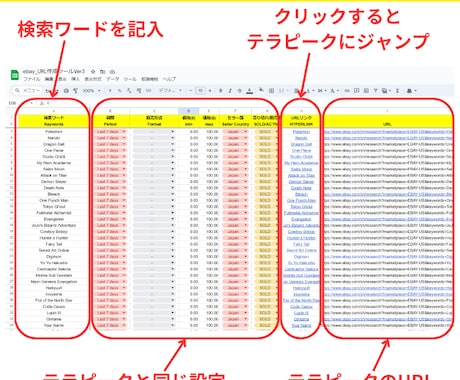Select the 'Fullmetal Alchemist' keyword cell
Viewport: 460px width, 380px height.
pos(54,213)
